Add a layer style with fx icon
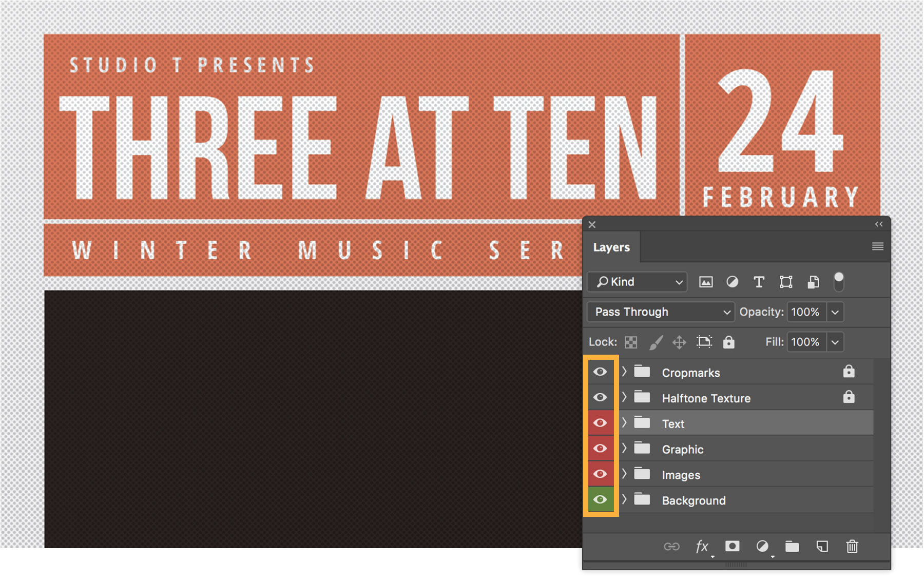This screenshot has width=924, height=580. [x=702, y=547]
